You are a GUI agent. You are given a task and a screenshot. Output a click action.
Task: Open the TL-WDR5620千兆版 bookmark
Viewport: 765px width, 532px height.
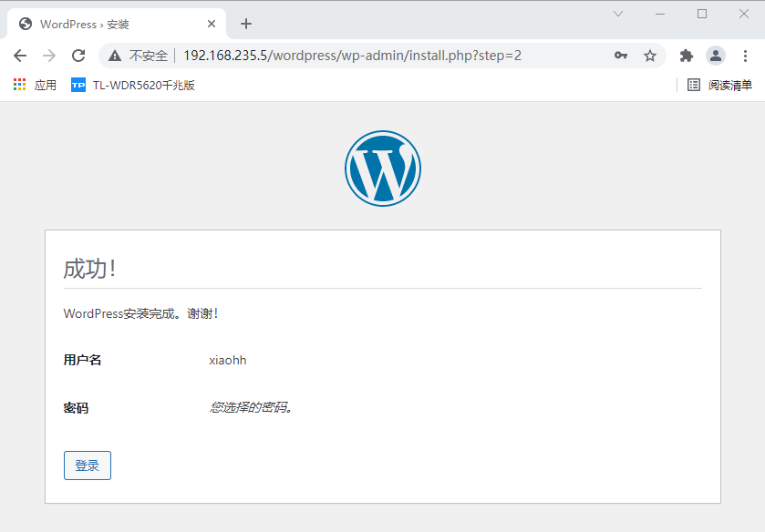coord(133,85)
